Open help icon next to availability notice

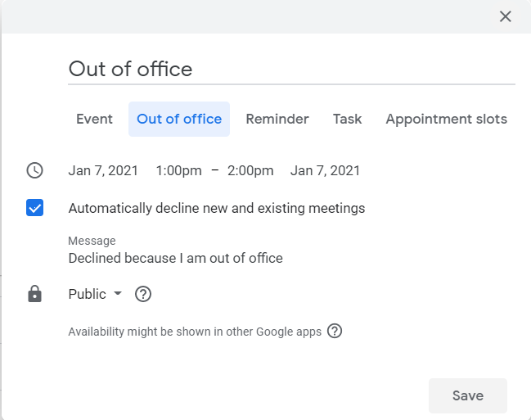pyautogui.click(x=335, y=332)
